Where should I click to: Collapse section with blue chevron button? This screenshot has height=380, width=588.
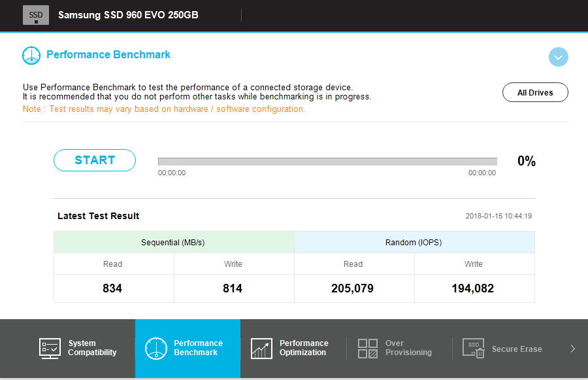(559, 57)
